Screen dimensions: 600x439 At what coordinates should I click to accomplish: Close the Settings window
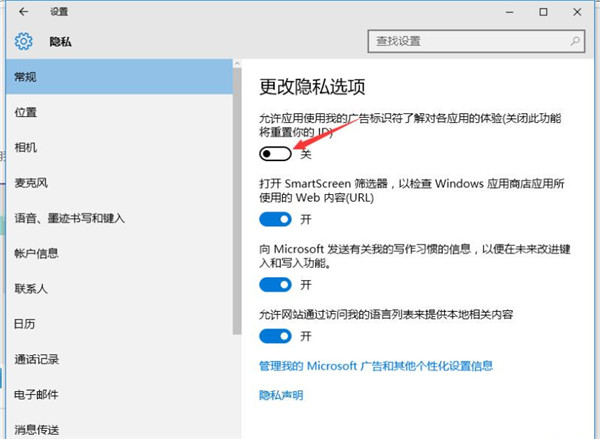pyautogui.click(x=582, y=12)
